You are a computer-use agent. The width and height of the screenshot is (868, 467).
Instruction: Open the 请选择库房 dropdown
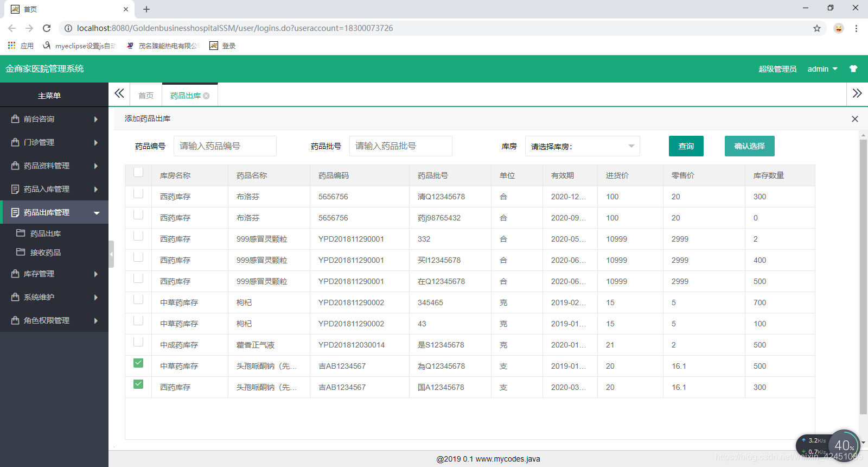(583, 146)
